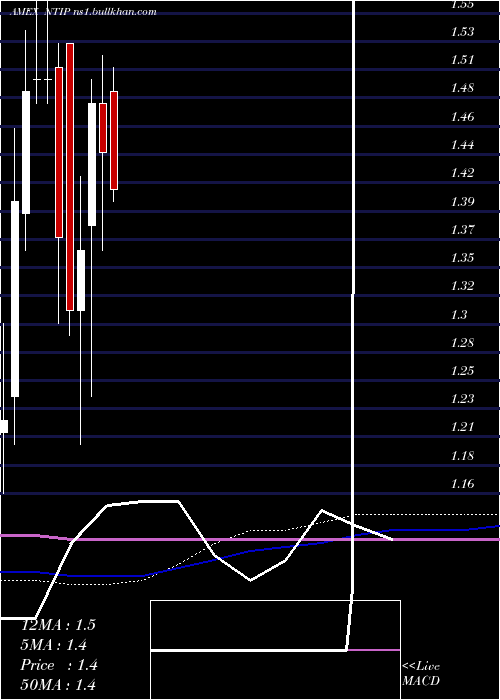Click the 1.51 price axis label
500x700 pixels.
coord(462,60)
